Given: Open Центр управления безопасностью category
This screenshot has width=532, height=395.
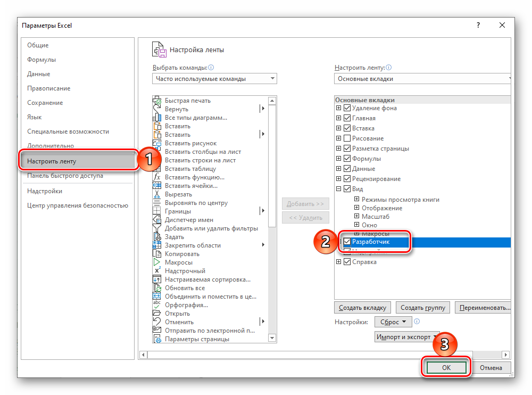Looking at the screenshot, I should [x=77, y=205].
